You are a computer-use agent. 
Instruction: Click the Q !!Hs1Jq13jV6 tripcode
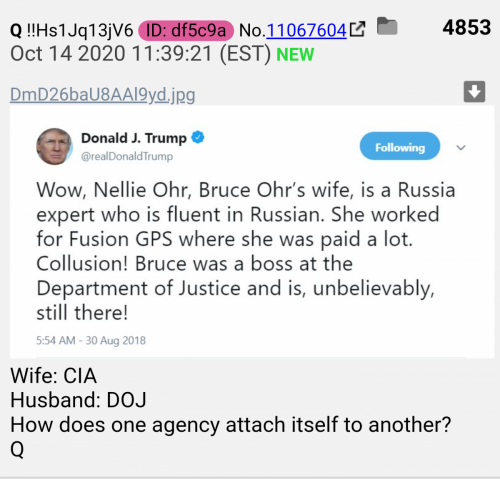pyautogui.click(x=72, y=30)
